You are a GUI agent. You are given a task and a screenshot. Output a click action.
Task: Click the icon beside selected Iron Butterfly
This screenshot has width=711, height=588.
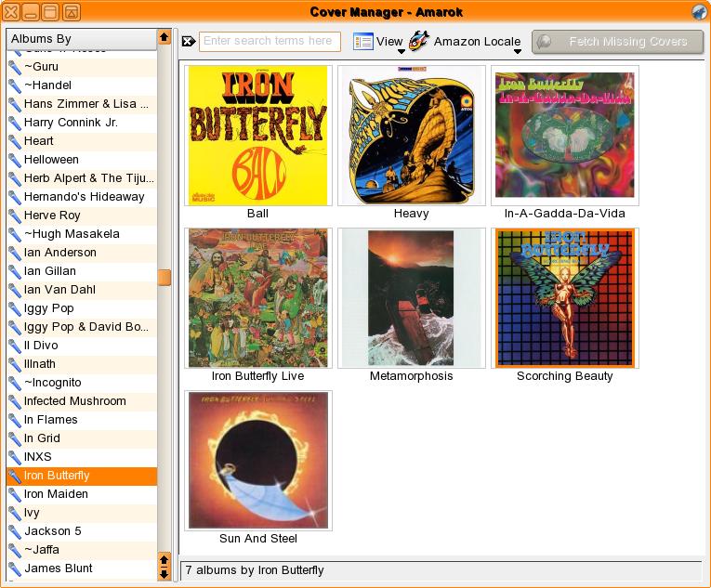click(x=15, y=476)
